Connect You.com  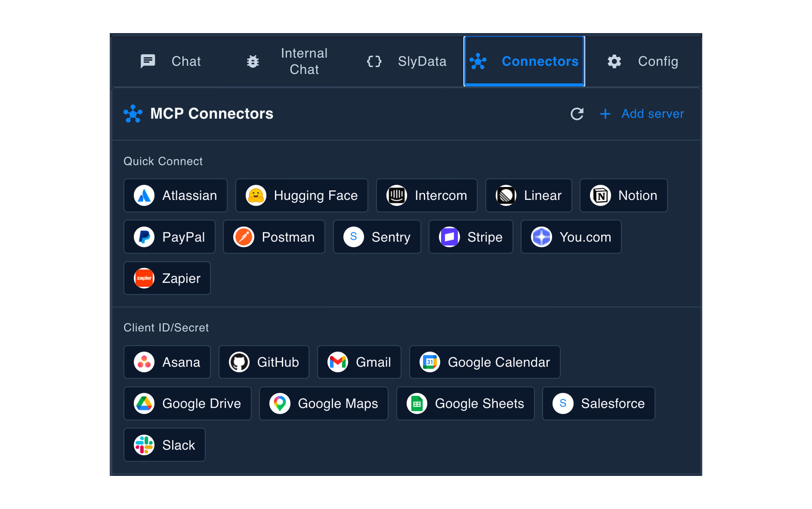(571, 237)
